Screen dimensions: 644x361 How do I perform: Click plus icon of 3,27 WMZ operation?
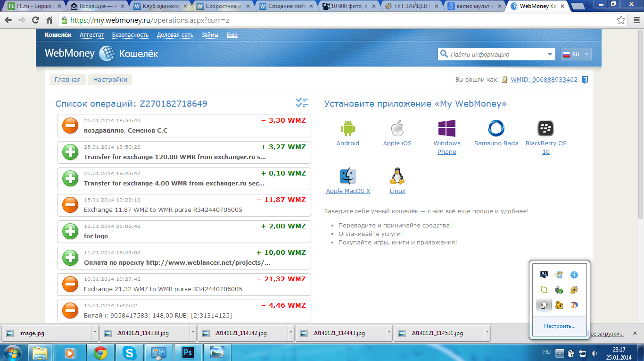coord(71,152)
